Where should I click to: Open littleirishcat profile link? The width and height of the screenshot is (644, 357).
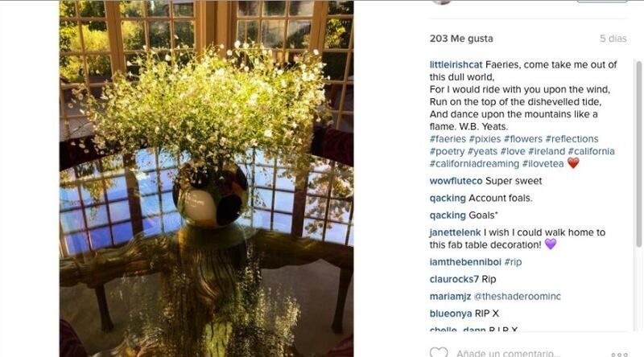coord(456,65)
